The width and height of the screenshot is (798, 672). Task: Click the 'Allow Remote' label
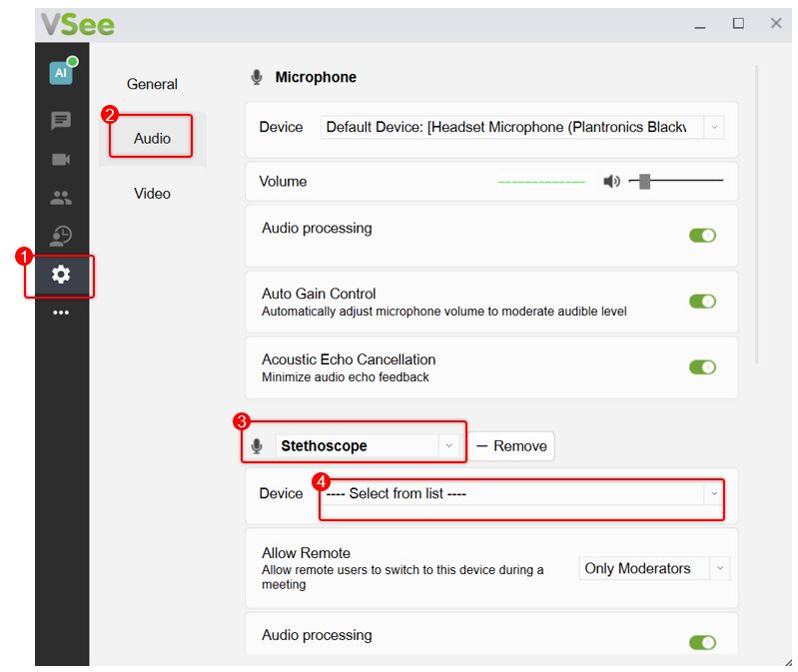coord(306,553)
